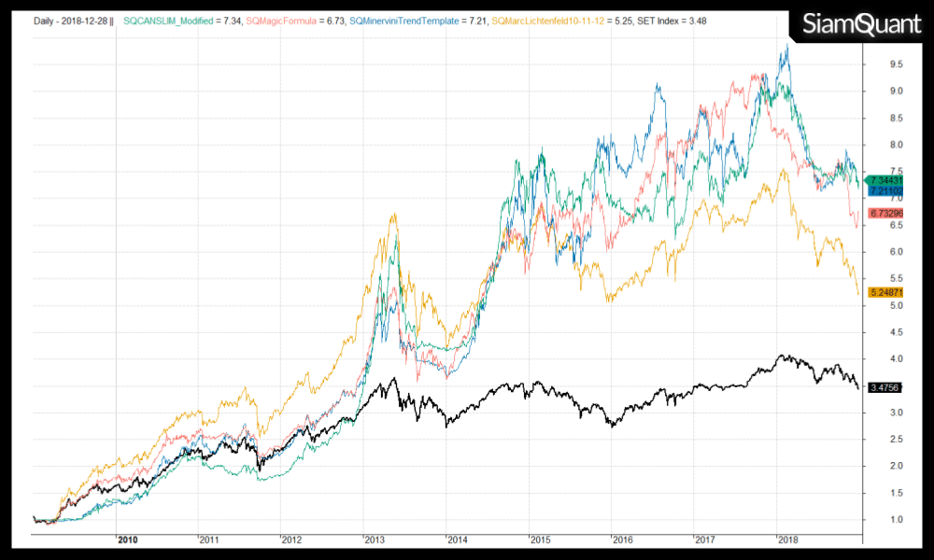This screenshot has width=934, height=560.
Task: Select the 2016 marker on the time axis
Action: click(624, 539)
